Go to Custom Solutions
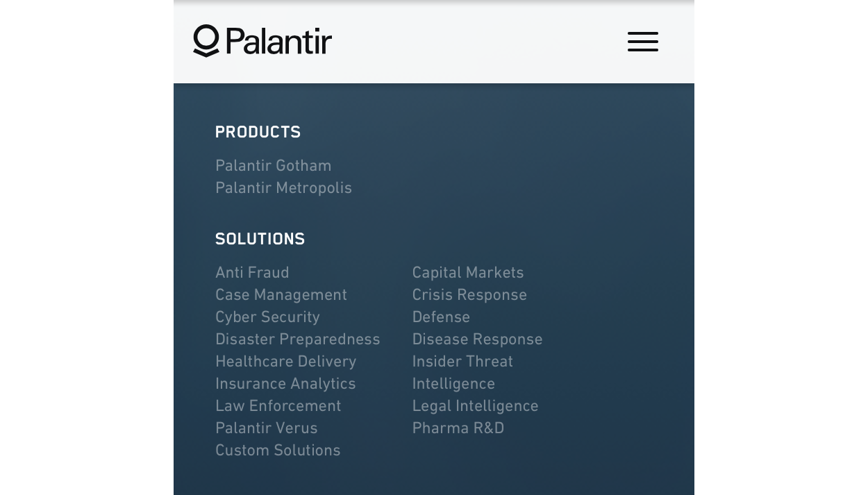868x495 pixels. [x=278, y=451]
